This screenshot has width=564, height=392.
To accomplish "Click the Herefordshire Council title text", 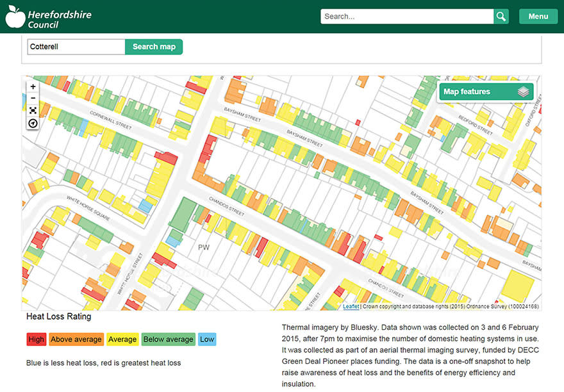I will tap(59, 19).
